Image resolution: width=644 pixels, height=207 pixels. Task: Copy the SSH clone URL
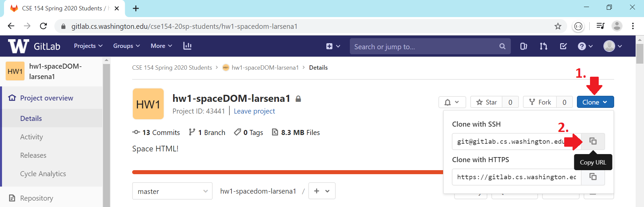coord(593,141)
